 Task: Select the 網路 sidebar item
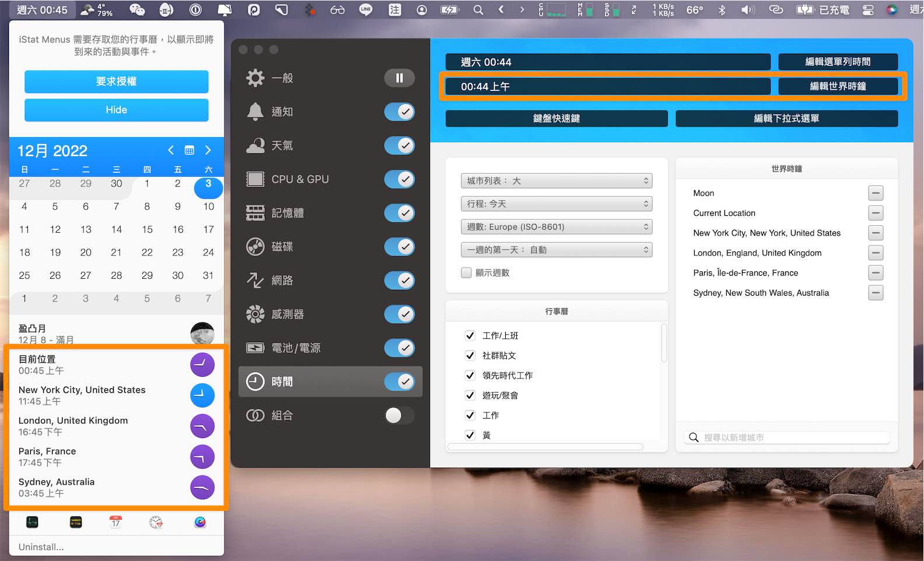point(330,280)
